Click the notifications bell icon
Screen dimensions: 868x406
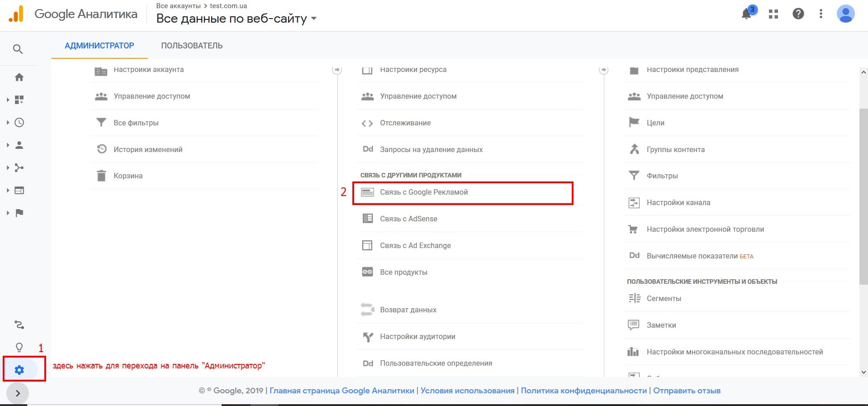pyautogui.click(x=747, y=14)
